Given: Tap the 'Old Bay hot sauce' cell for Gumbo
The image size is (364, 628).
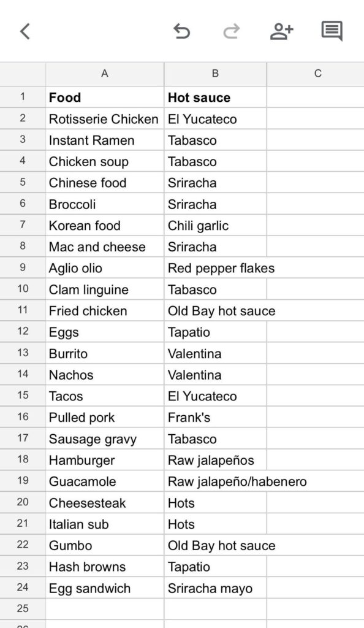Looking at the screenshot, I should pos(214,545).
